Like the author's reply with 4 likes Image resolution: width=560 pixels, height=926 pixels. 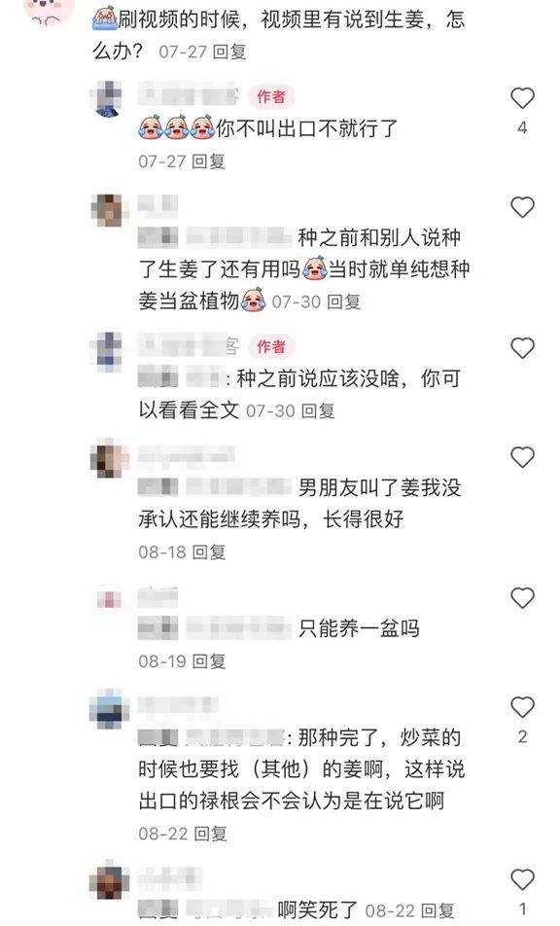click(522, 98)
